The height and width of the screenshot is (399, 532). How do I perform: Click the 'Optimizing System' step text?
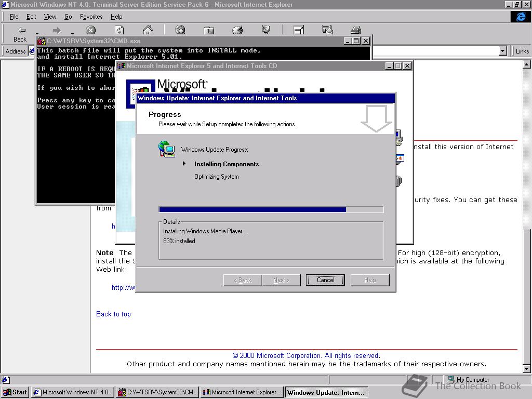[x=217, y=177]
